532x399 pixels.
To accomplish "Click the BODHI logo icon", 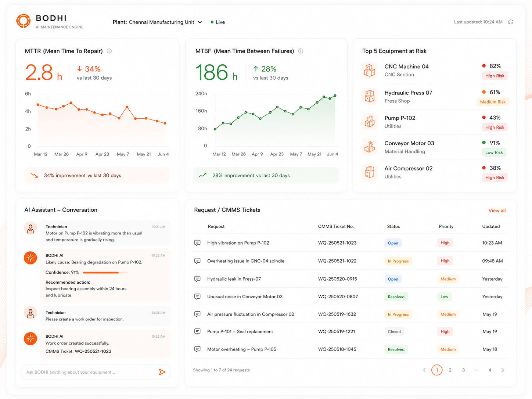I will pyautogui.click(x=23, y=21).
